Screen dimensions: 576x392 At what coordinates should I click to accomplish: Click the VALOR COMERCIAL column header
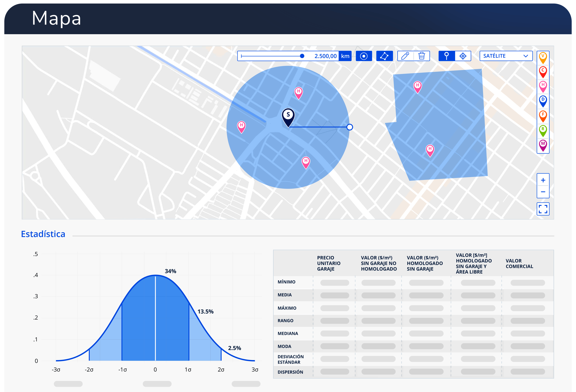[519, 263]
